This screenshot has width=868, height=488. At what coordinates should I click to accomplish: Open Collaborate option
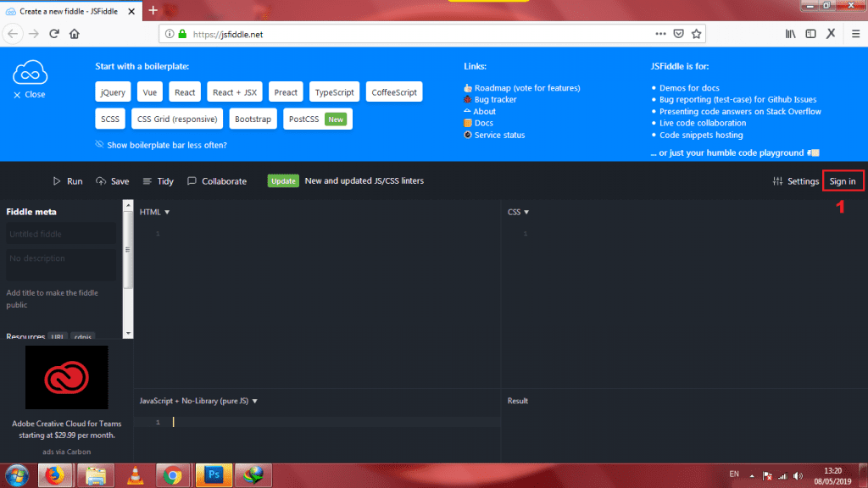(217, 181)
